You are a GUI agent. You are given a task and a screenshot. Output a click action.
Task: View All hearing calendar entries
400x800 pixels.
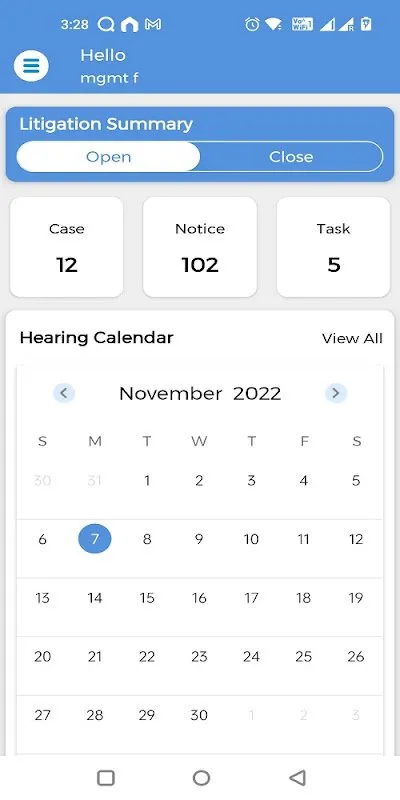click(x=353, y=338)
